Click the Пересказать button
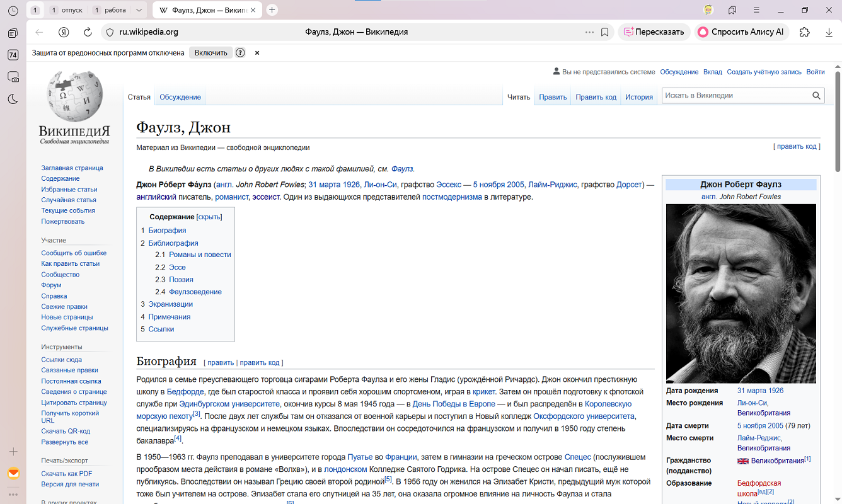The image size is (842, 504). coord(653,32)
